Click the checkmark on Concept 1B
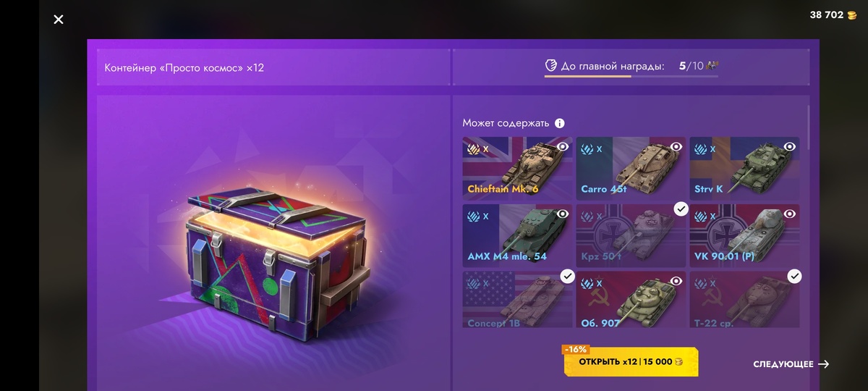Viewport: 868px width, 391px height. click(567, 276)
